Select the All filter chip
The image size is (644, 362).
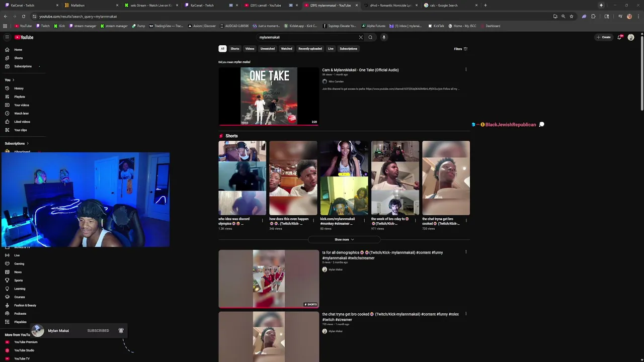222,49
